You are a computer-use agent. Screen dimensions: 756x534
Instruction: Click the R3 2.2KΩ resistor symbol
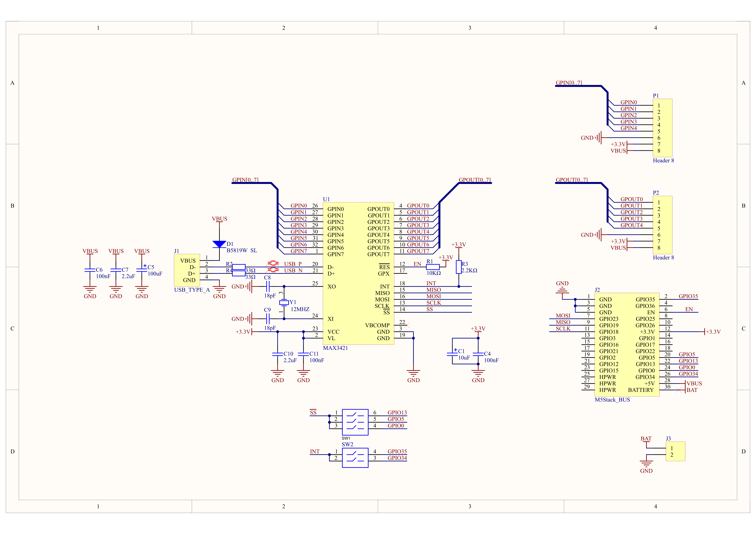[x=459, y=267]
